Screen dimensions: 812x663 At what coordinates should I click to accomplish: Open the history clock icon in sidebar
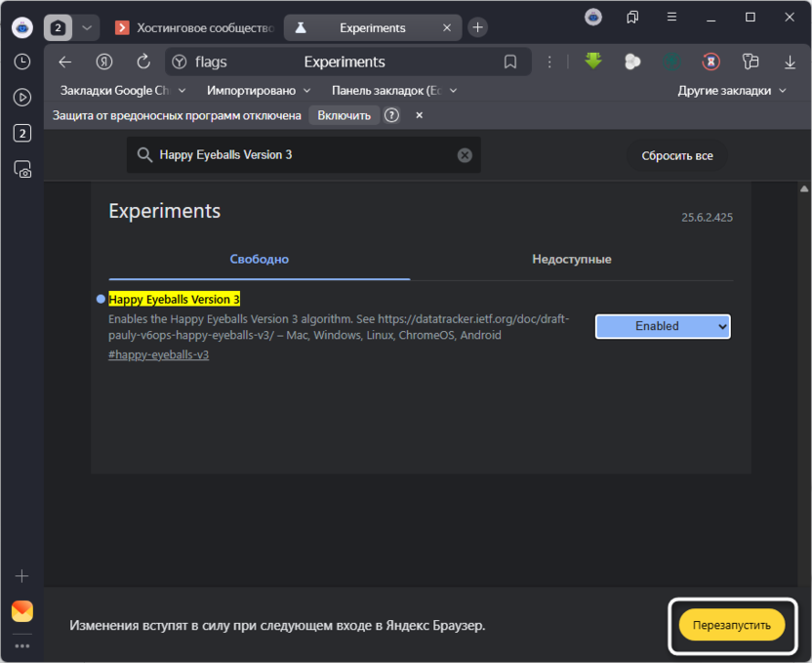point(22,62)
